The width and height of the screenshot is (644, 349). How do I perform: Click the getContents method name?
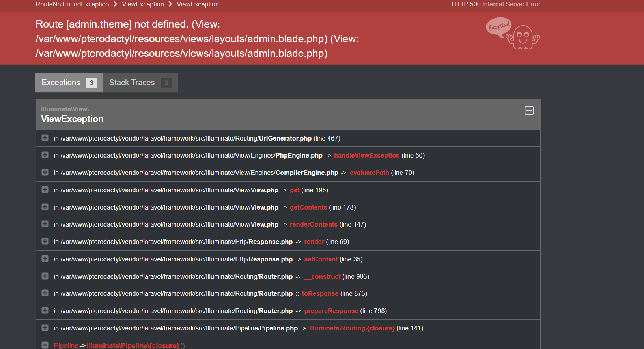[x=308, y=207]
